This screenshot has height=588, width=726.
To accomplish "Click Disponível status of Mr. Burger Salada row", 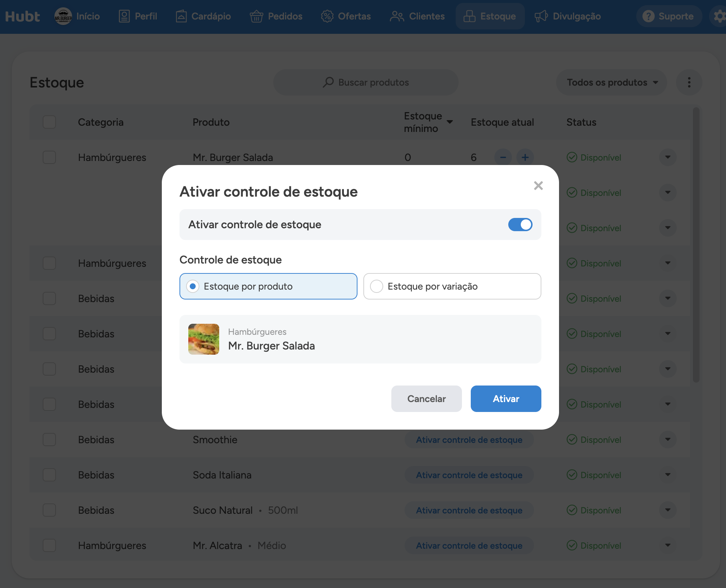I will click(594, 157).
